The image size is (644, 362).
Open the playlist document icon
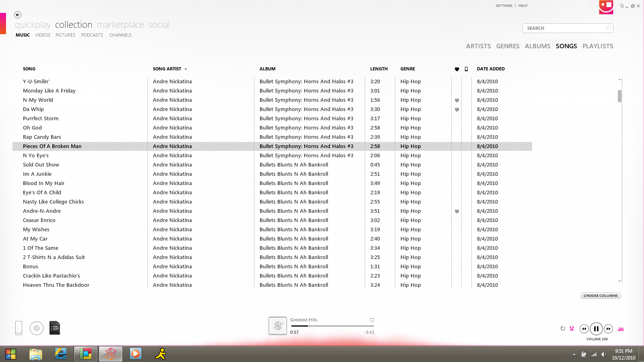tap(55, 328)
